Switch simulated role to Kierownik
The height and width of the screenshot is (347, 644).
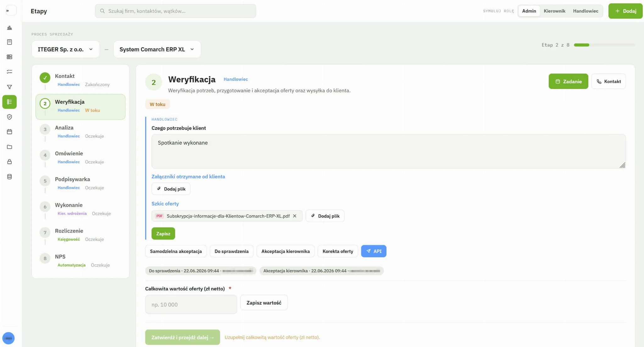(x=554, y=11)
